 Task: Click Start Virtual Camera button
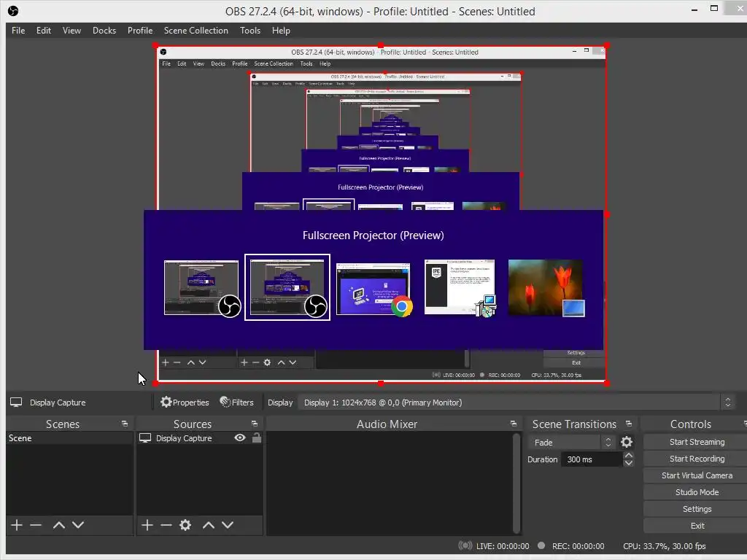(697, 475)
